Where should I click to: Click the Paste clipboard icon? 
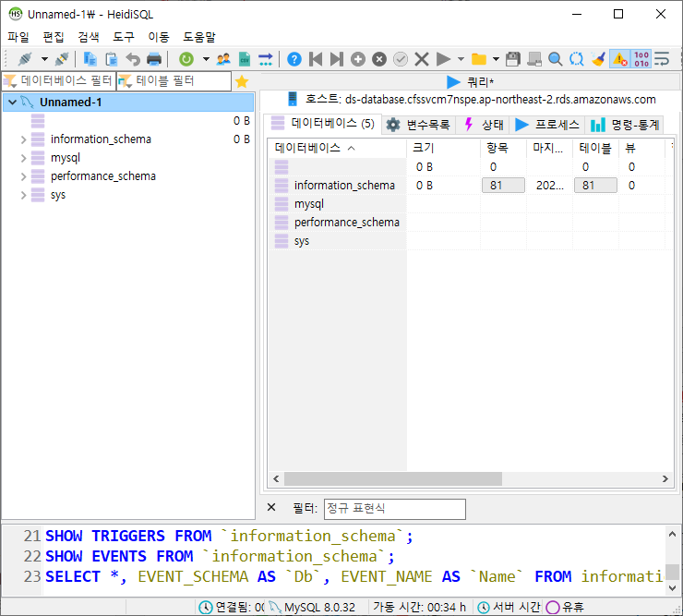[x=112, y=58]
